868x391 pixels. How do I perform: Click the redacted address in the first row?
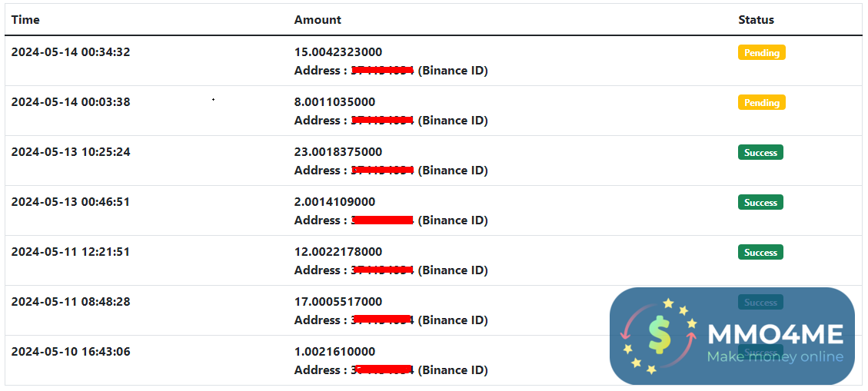click(x=383, y=70)
